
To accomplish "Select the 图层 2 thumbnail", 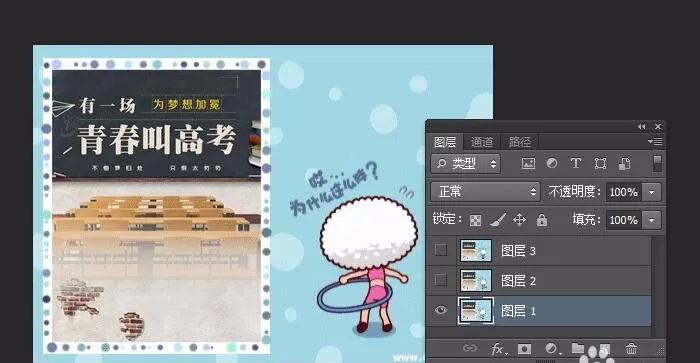I will point(476,280).
